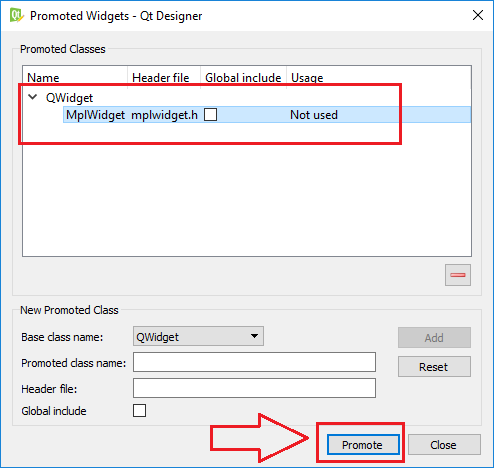This screenshot has width=494, height=468.
Task: Close the dialog with the Close button
Action: click(444, 444)
